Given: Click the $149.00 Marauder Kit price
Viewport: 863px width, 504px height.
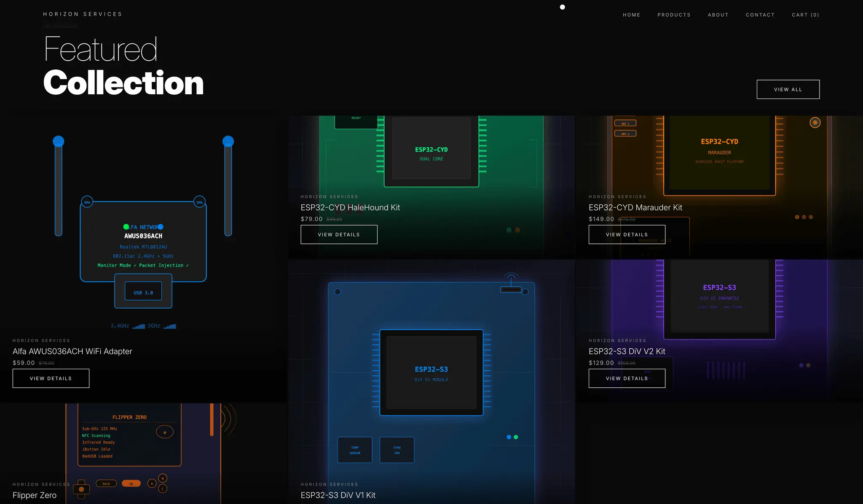Looking at the screenshot, I should point(601,219).
